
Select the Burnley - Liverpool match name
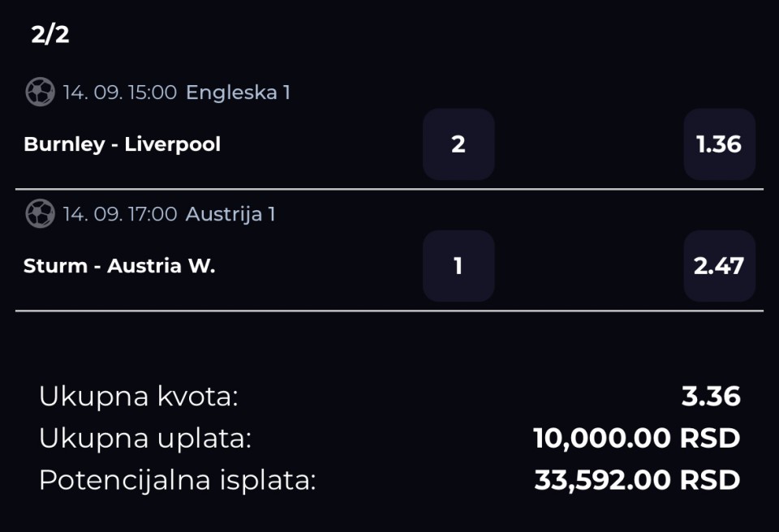(123, 144)
